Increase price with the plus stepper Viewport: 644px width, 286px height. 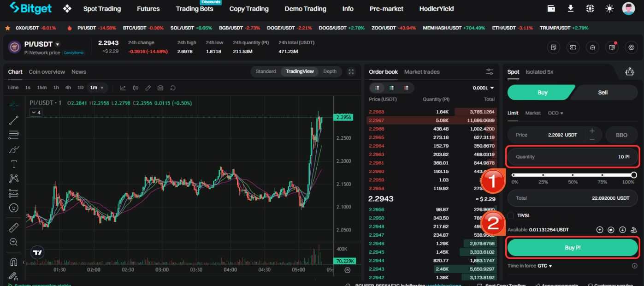[592, 131]
